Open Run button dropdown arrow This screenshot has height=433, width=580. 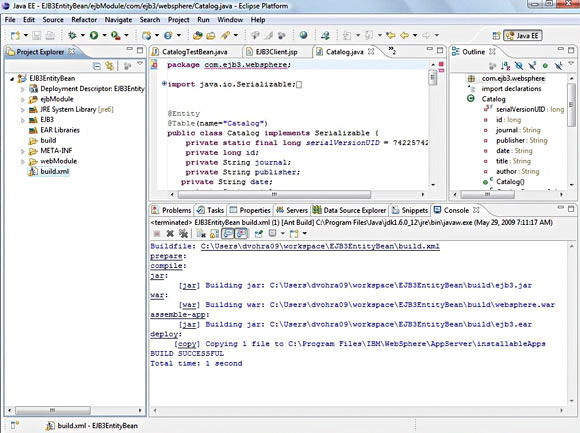tap(104, 35)
